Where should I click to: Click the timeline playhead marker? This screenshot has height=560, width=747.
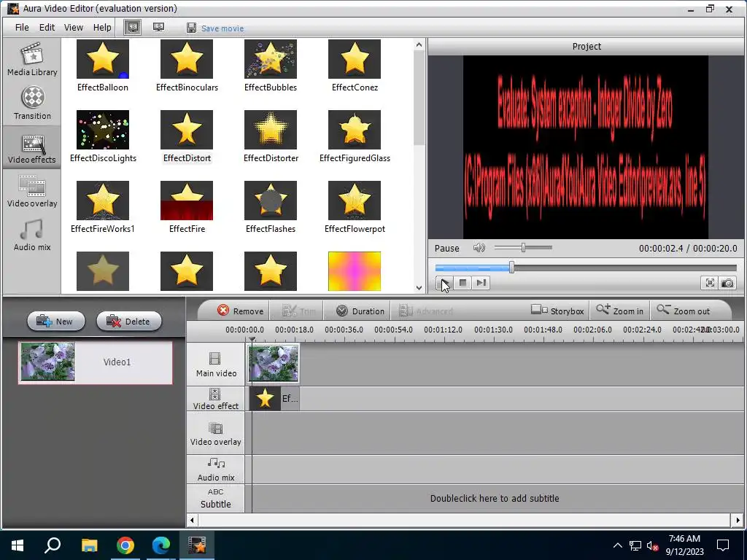coord(252,339)
